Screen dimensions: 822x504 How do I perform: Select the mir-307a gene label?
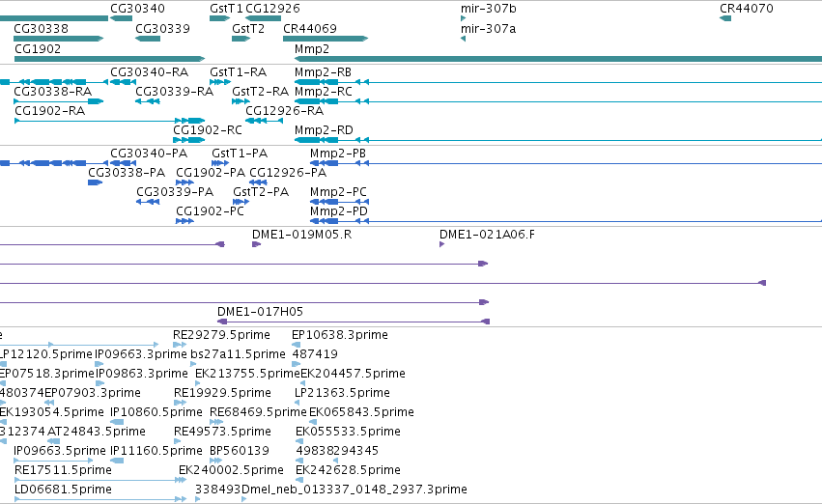tap(488, 28)
